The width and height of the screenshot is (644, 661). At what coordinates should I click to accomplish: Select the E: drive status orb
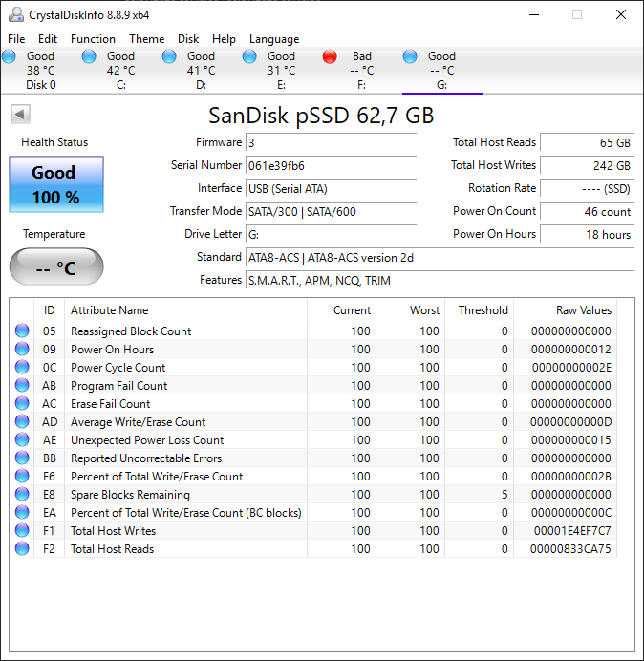point(249,56)
